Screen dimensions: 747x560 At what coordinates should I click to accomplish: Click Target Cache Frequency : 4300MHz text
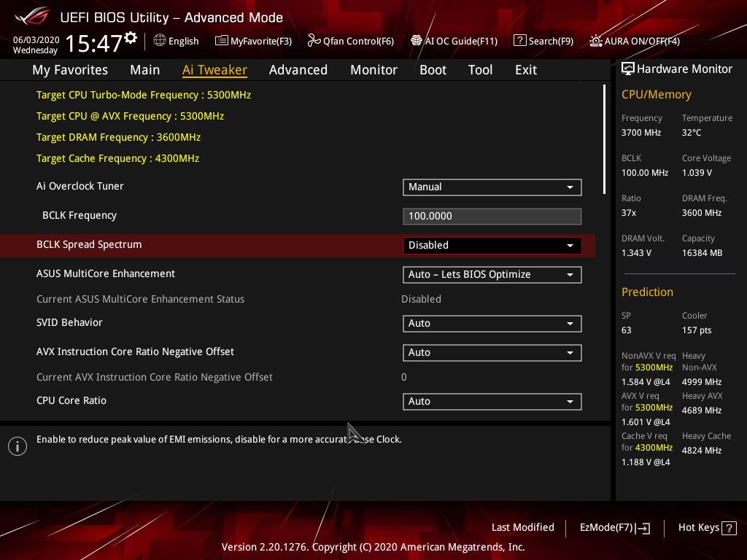pos(117,158)
